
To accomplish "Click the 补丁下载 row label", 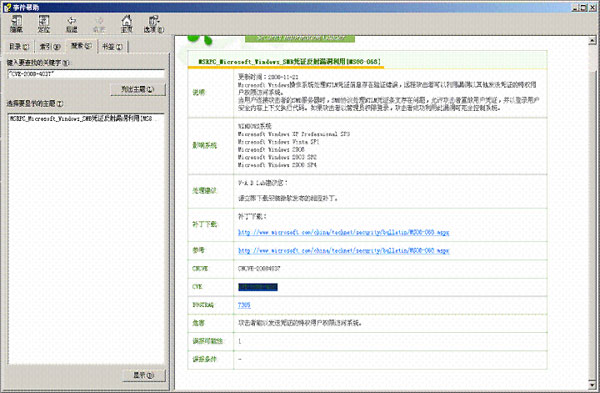I will tap(204, 224).
